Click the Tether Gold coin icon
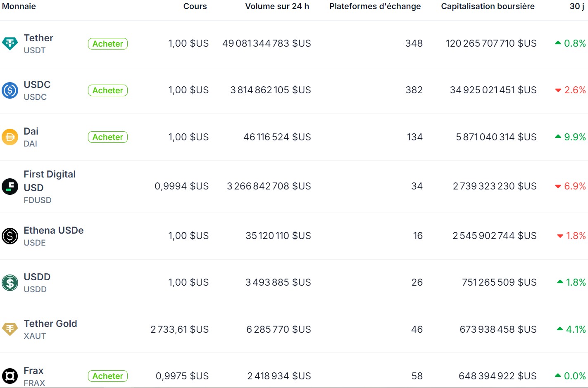 [10, 329]
